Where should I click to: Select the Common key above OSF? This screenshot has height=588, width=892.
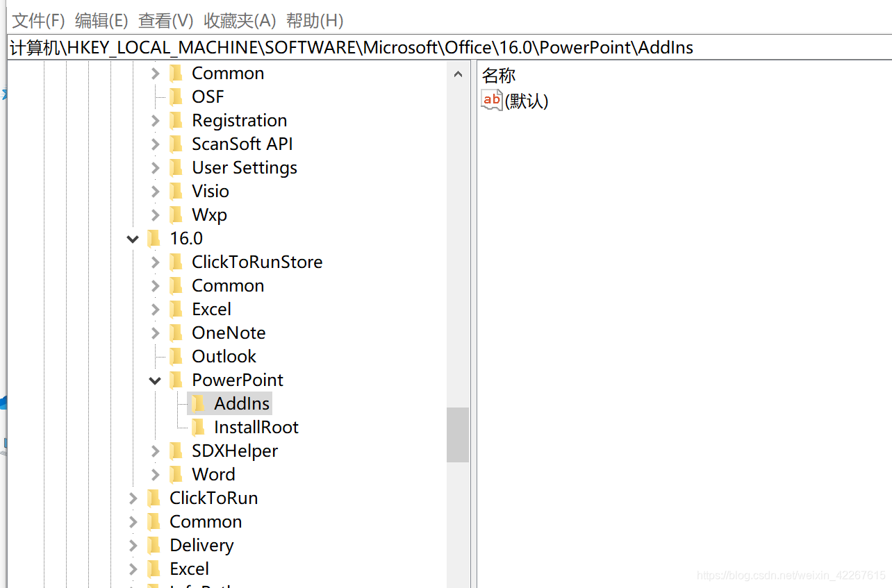click(x=228, y=73)
